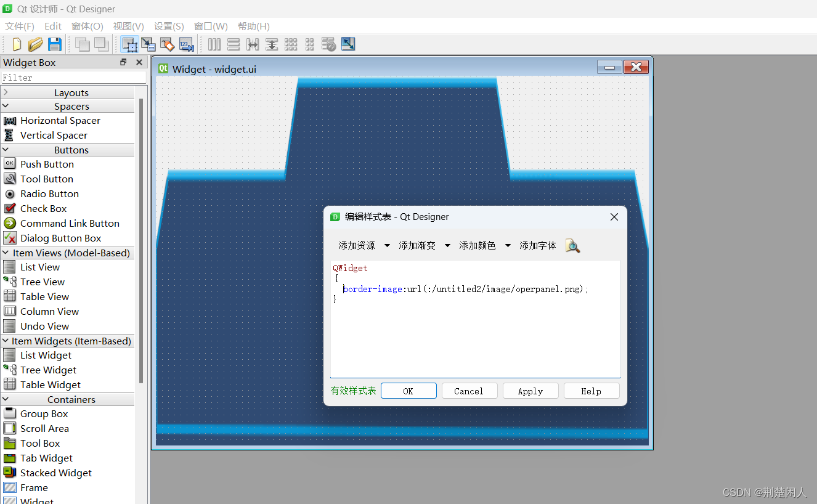Screen dimensions: 817x504
Task: Apply Lay Out Horizontally in Splitter icon
Action: pyautogui.click(x=253, y=44)
